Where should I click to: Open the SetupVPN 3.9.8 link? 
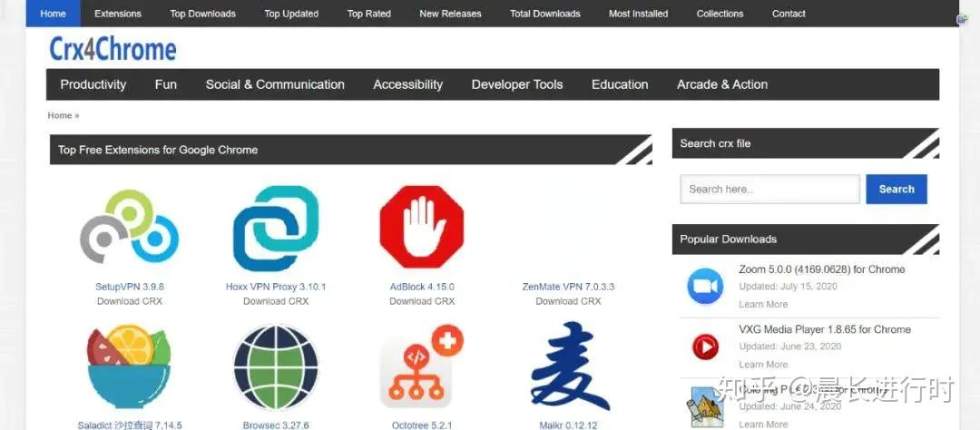(x=130, y=287)
